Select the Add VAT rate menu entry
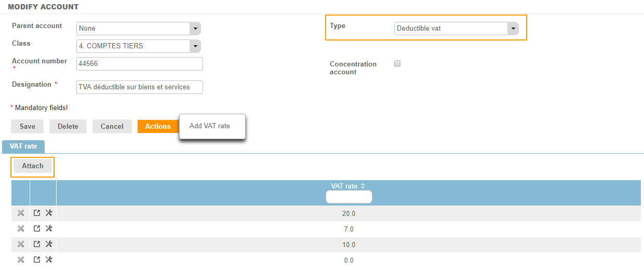Image resolution: width=644 pixels, height=270 pixels. click(210, 126)
